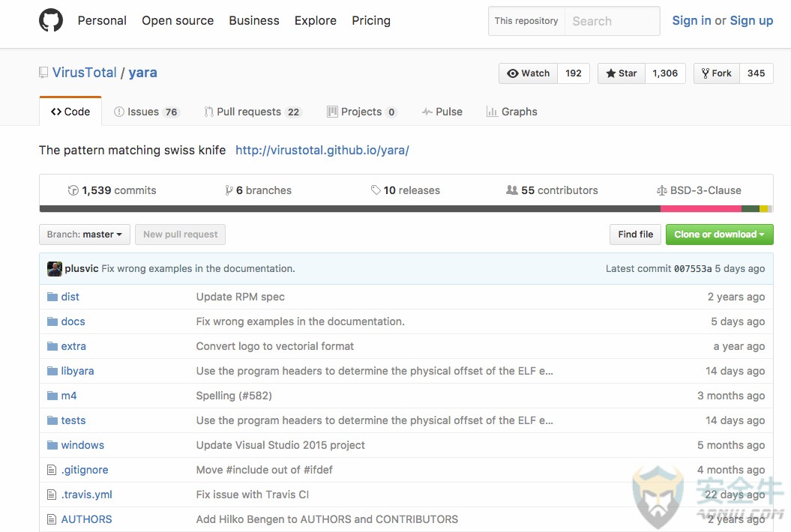Open commit message 'Update RPM spec'
Screen dimensions: 791x532
(x=240, y=297)
